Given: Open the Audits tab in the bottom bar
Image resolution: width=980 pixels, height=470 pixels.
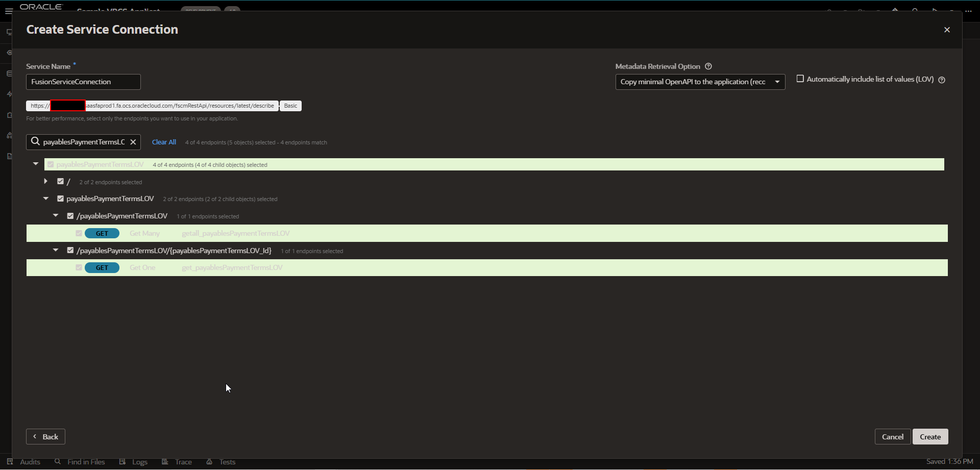Looking at the screenshot, I should coord(24,462).
